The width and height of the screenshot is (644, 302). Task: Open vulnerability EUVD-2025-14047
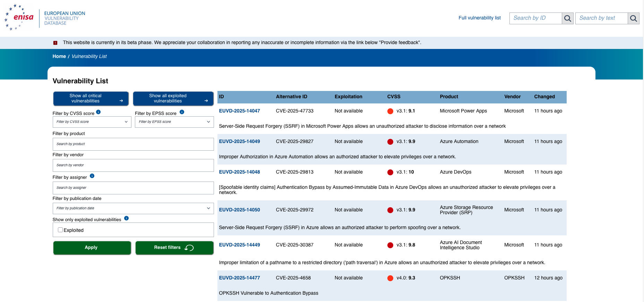pos(239,111)
